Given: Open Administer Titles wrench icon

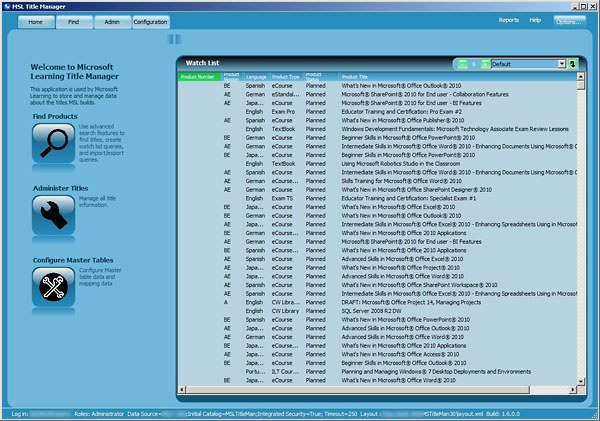Looking at the screenshot, I should click(x=54, y=215).
